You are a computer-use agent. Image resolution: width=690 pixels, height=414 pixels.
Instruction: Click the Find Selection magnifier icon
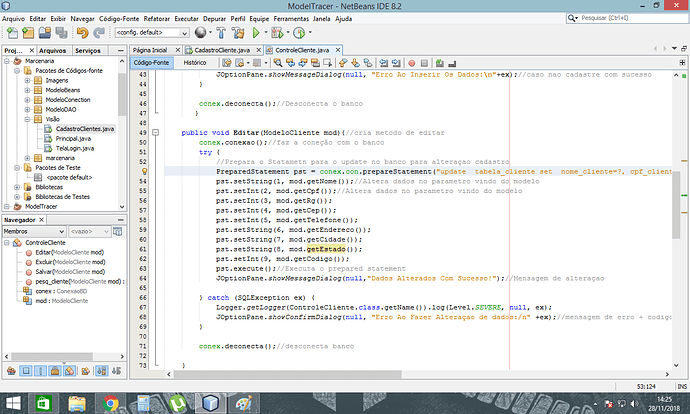click(x=278, y=63)
